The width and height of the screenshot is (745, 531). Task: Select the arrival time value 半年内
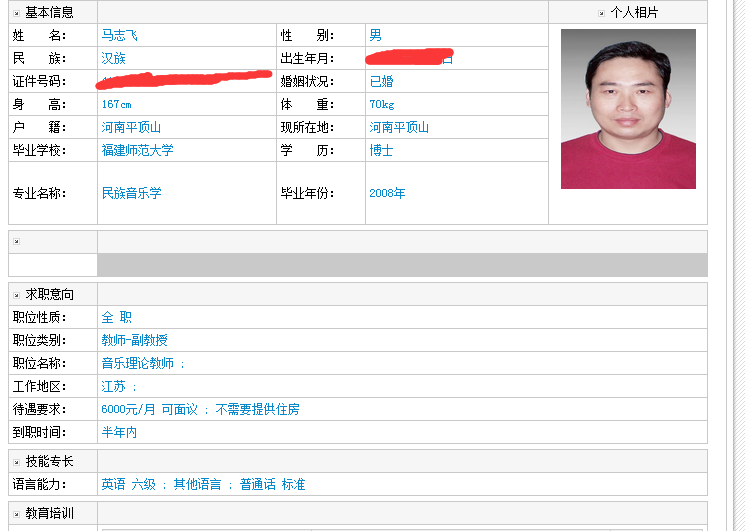tap(119, 432)
